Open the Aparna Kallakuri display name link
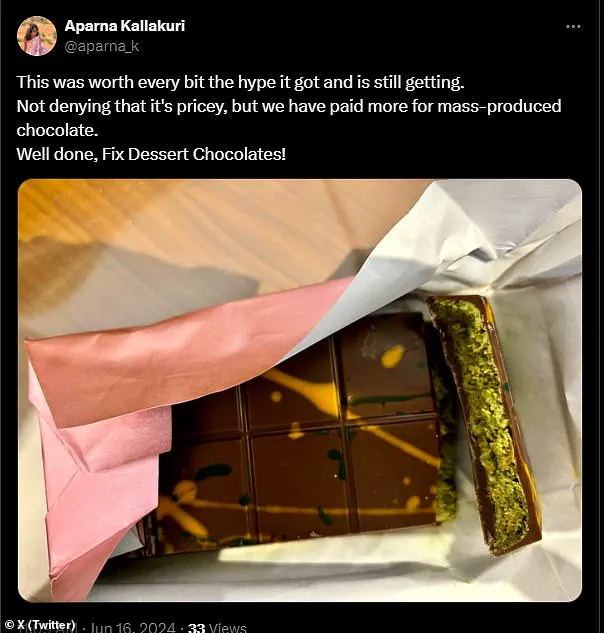Screen dimensions: 604x633 click(125, 26)
